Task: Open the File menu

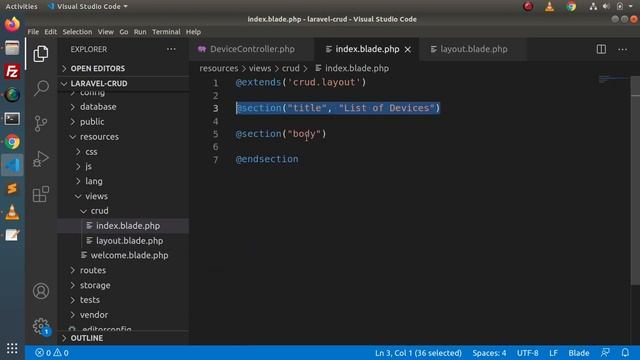Action: 33,32
